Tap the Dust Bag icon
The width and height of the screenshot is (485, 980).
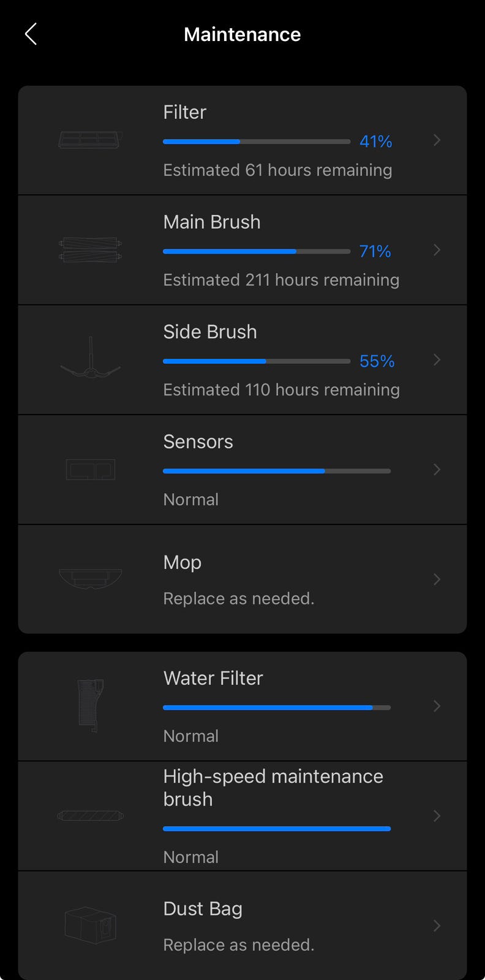[x=90, y=925]
